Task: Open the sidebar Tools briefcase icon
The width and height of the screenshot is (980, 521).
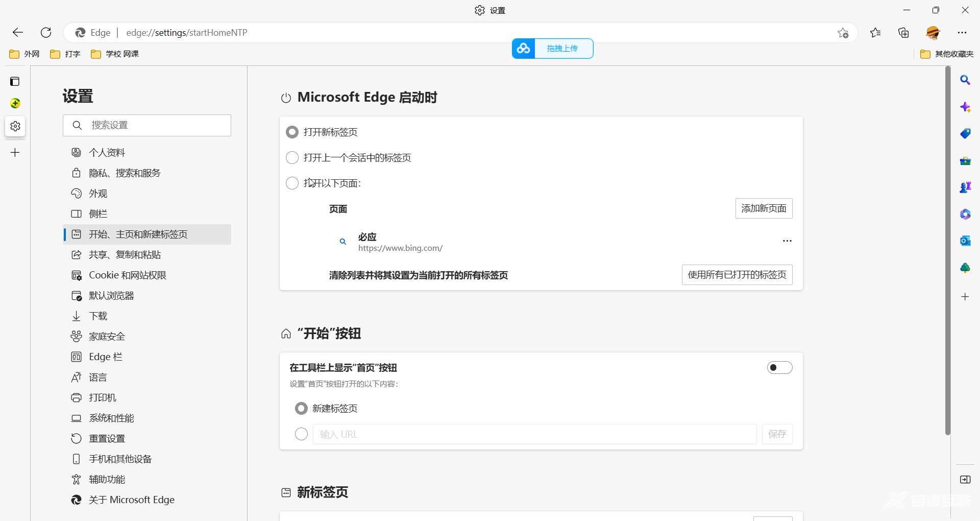Action: tap(965, 161)
